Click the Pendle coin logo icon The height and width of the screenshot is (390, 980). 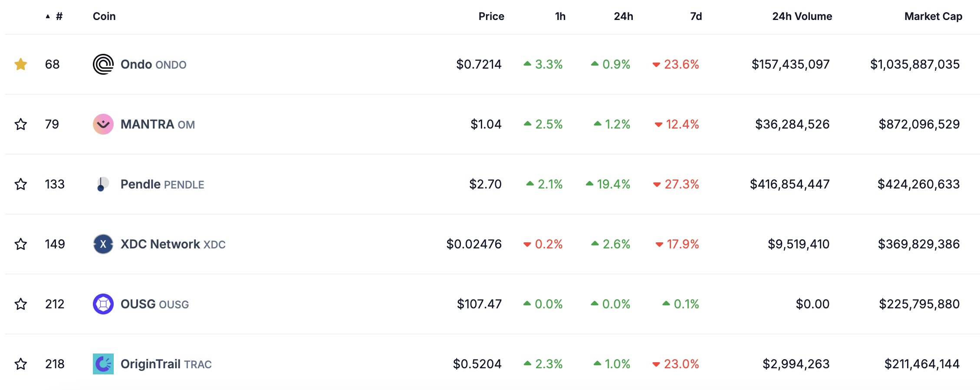(103, 184)
